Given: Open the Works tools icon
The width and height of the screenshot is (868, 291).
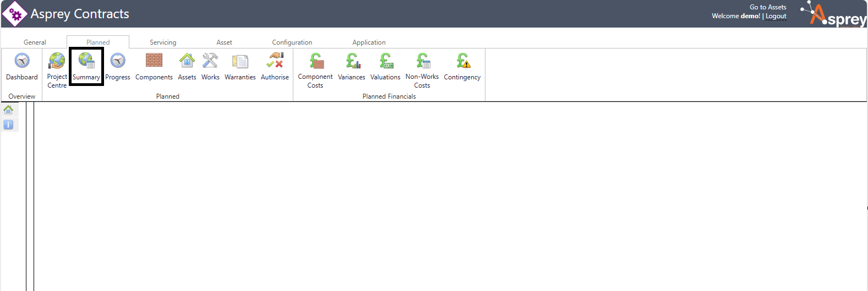Looking at the screenshot, I should click(x=210, y=61).
